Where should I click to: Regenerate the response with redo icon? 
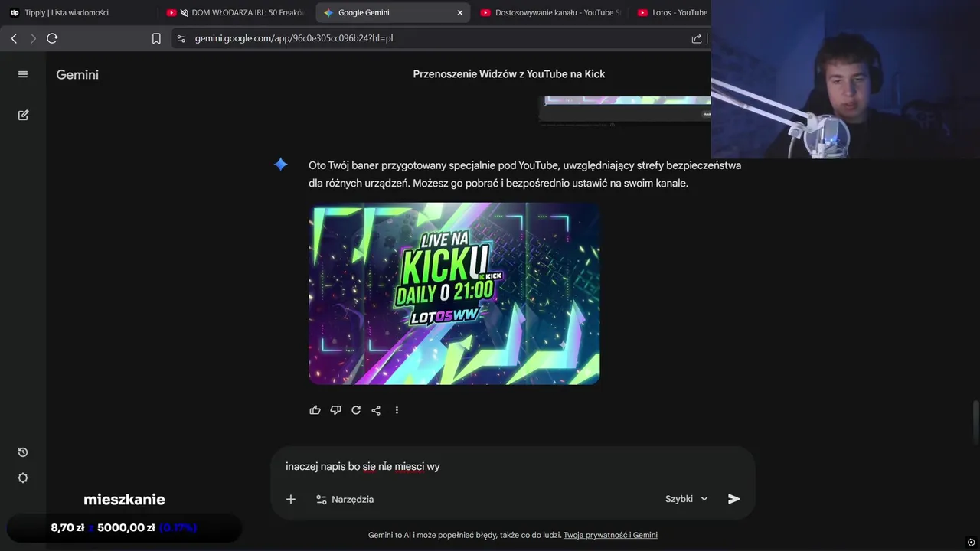click(x=356, y=410)
